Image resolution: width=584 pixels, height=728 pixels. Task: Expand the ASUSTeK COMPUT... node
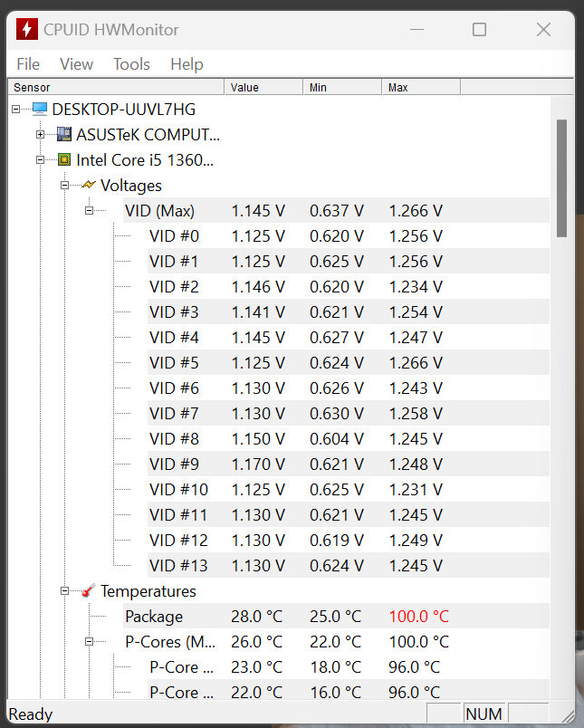click(x=41, y=135)
